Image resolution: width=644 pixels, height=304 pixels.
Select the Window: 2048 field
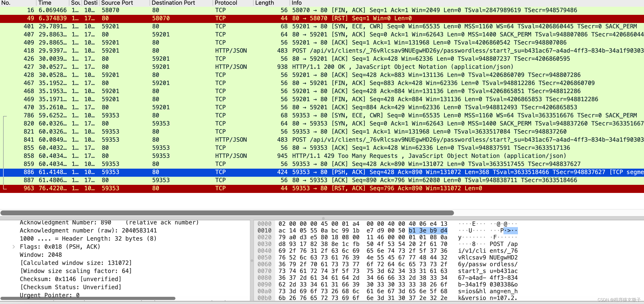click(x=41, y=255)
